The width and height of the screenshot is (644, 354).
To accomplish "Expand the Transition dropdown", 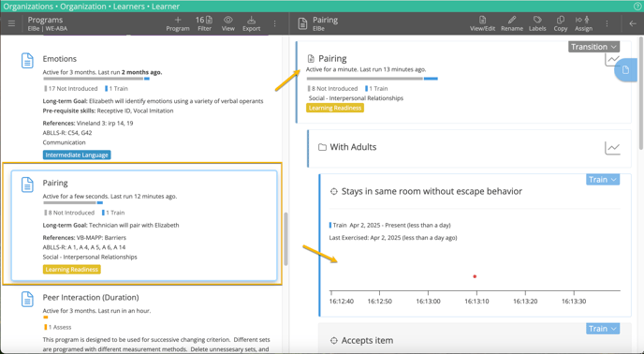I will (593, 47).
